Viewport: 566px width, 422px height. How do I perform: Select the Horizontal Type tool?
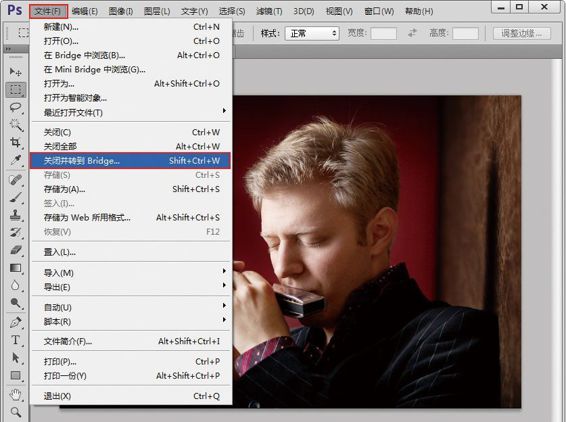(15, 340)
